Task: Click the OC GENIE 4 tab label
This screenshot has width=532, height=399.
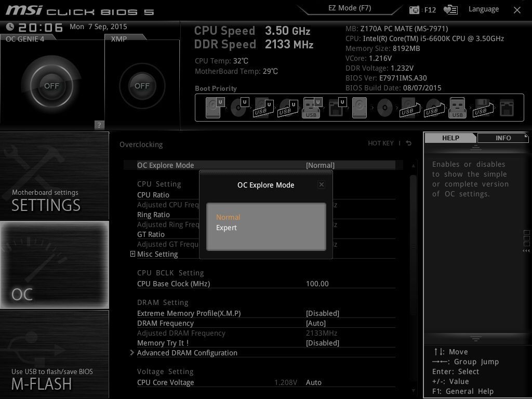Action: 25,39
